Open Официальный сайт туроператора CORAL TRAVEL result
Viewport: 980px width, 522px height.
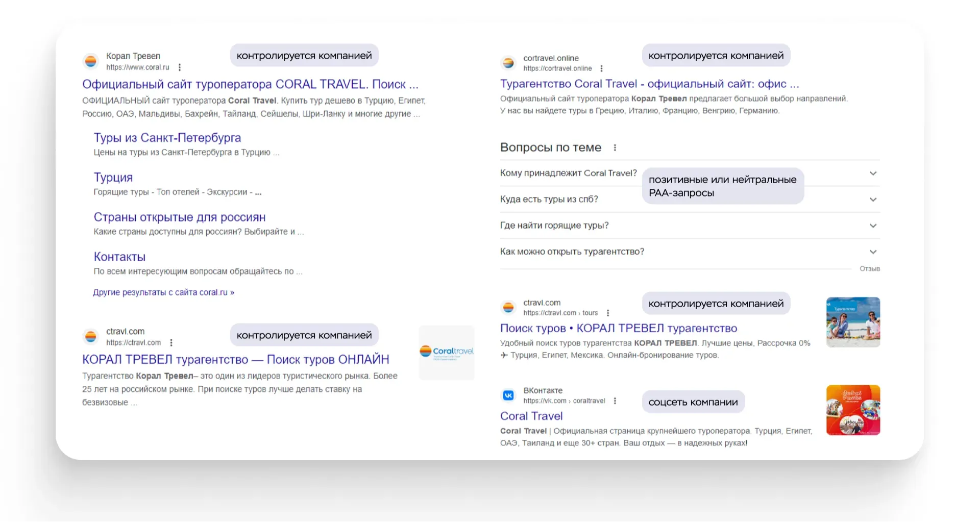pyautogui.click(x=250, y=84)
